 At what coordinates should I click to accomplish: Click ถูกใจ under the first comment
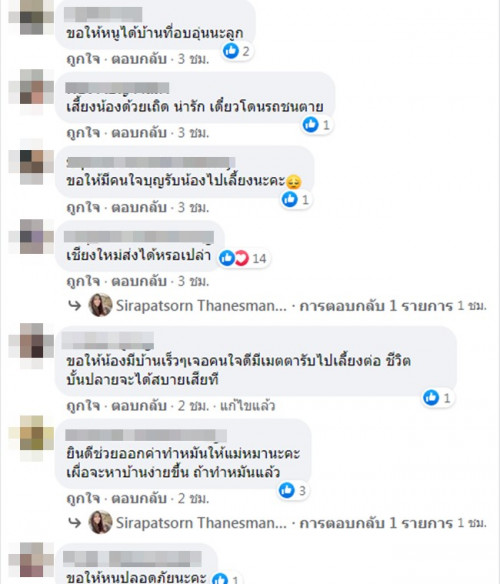[83, 59]
